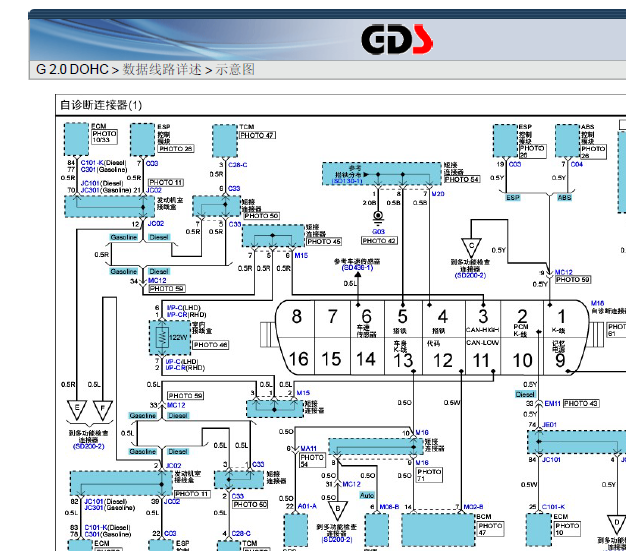Click the highlighted Auto tag near M08-B
626x551 pixels.
click(367, 495)
